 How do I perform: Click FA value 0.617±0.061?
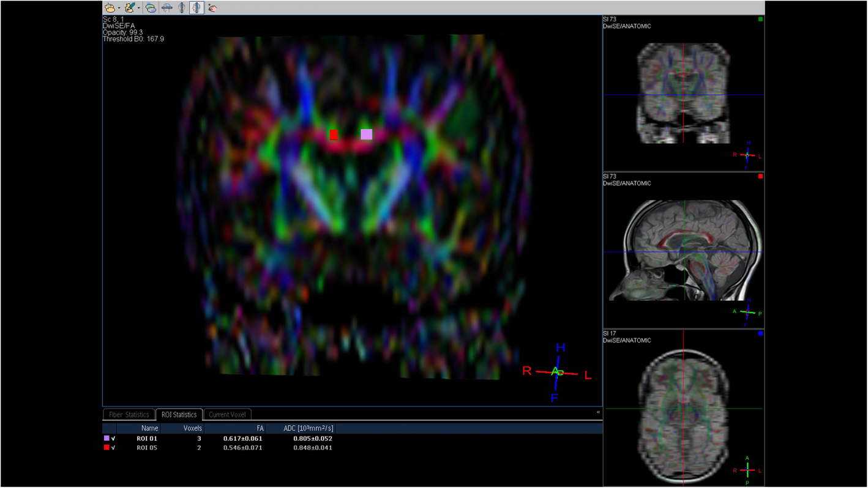pos(242,438)
